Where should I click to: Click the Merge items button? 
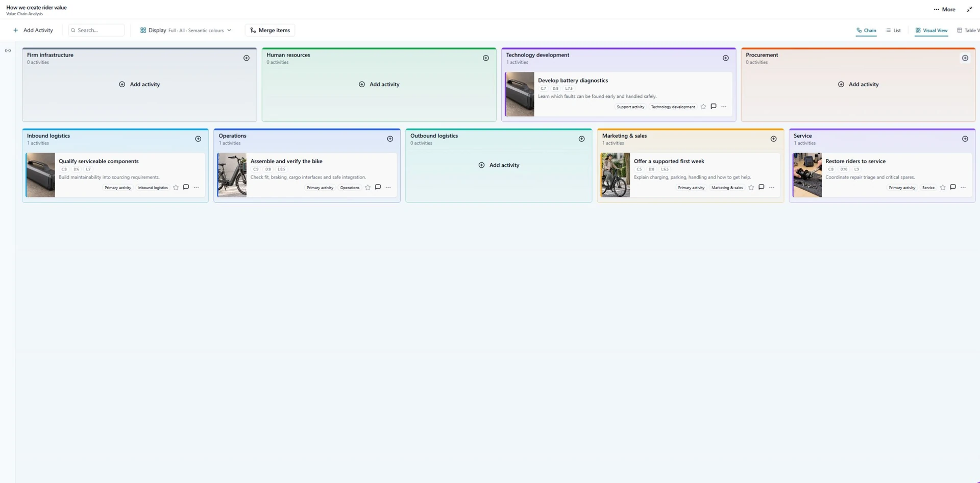[270, 30]
